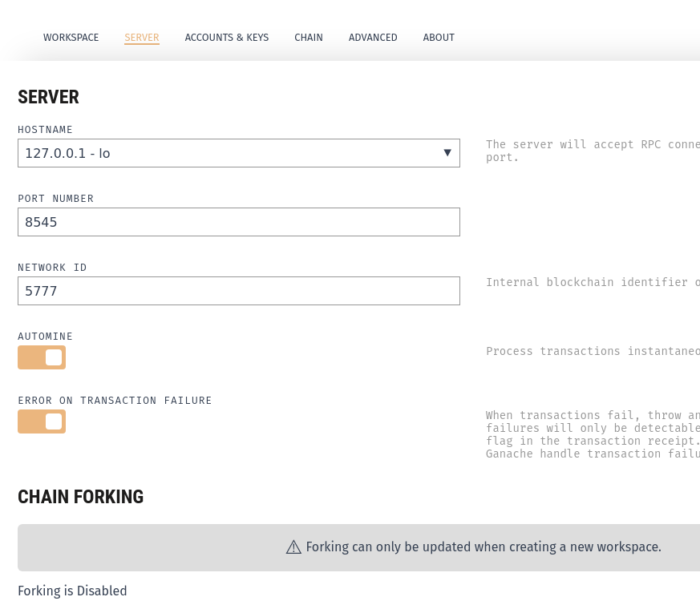
Task: Click the forking warning triangle icon
Action: coord(293,547)
